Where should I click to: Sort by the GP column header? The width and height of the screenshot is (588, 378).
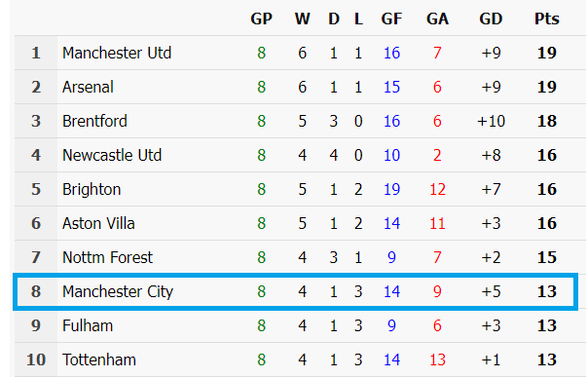(x=261, y=19)
